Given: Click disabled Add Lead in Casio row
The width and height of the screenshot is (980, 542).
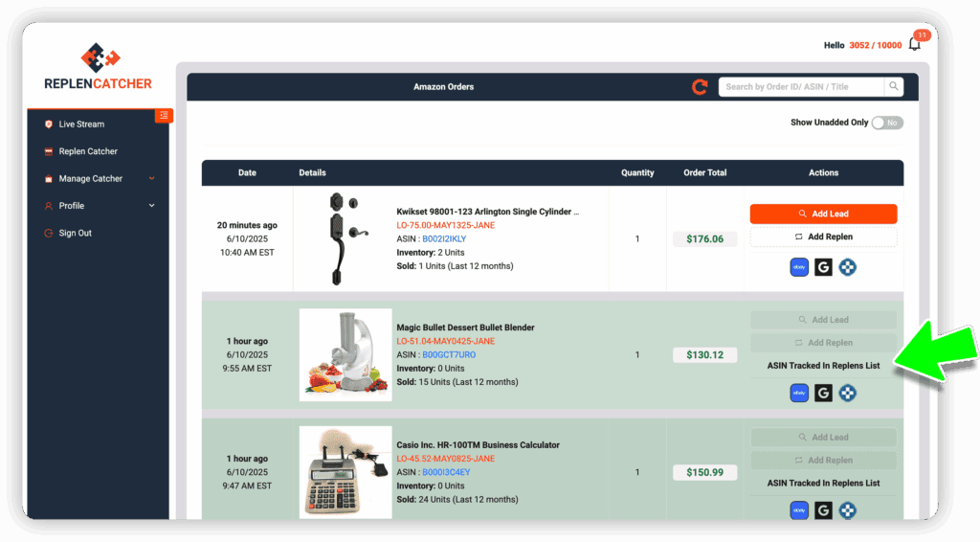Looking at the screenshot, I should 823,438.
